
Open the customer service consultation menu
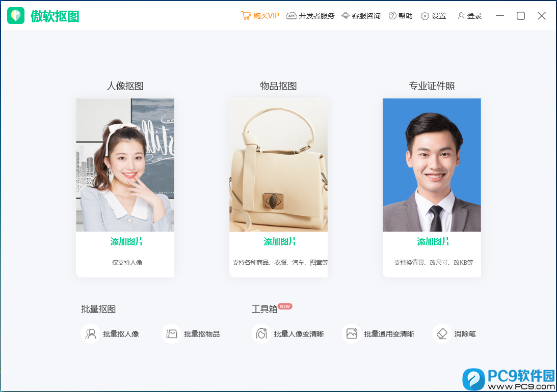click(361, 16)
